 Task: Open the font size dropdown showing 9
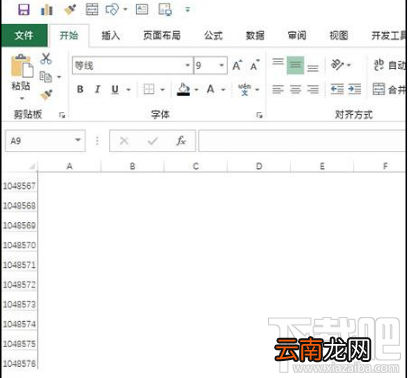pyautogui.click(x=221, y=65)
